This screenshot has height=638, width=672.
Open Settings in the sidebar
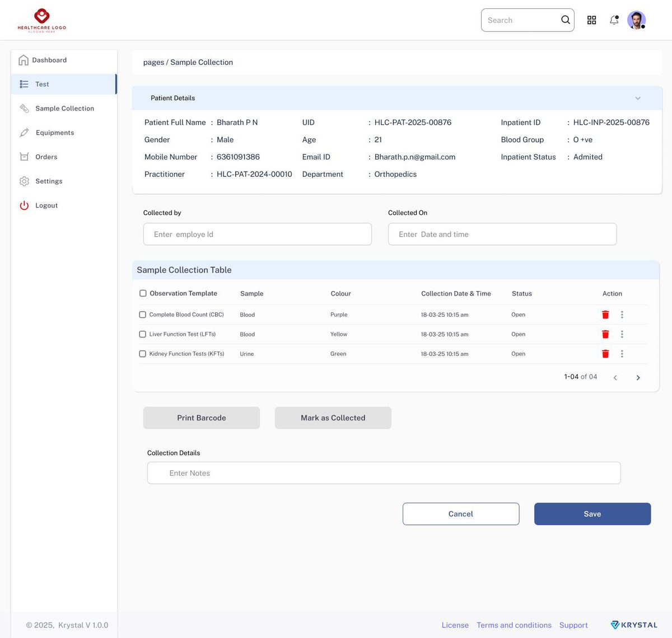pos(64,181)
